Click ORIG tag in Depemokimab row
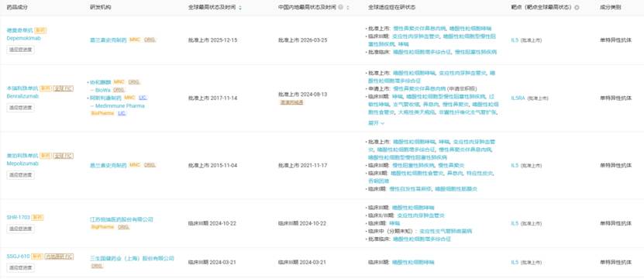 tap(150, 40)
